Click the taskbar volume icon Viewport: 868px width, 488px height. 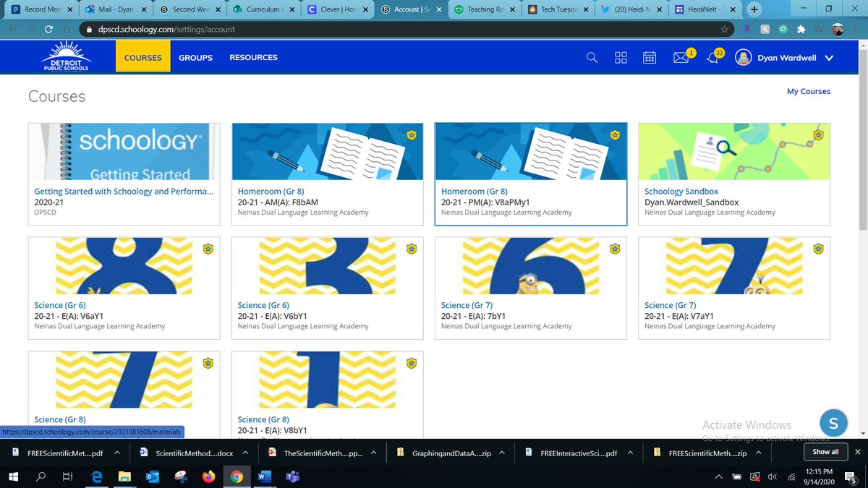(773, 477)
